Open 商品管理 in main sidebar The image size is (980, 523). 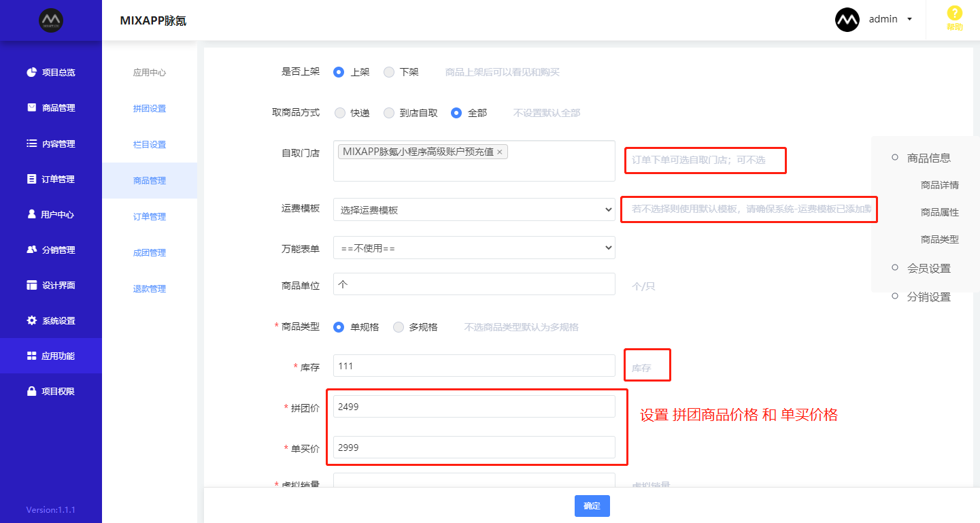[x=51, y=107]
